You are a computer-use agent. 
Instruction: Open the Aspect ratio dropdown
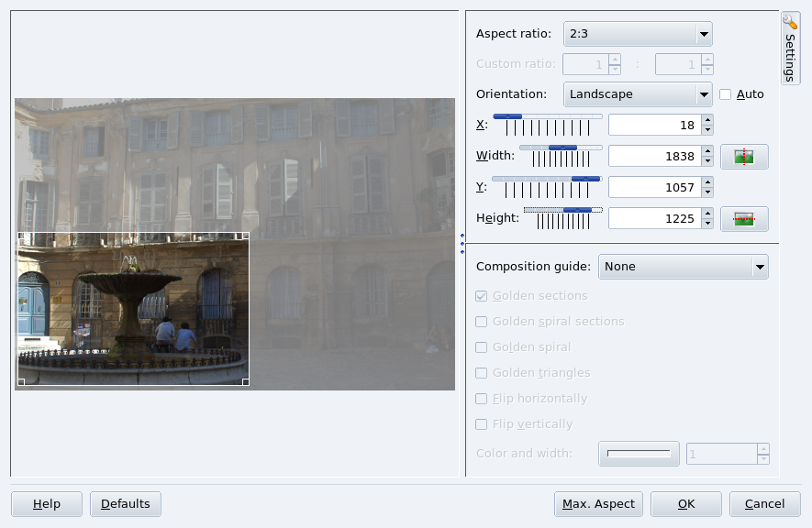(638, 35)
